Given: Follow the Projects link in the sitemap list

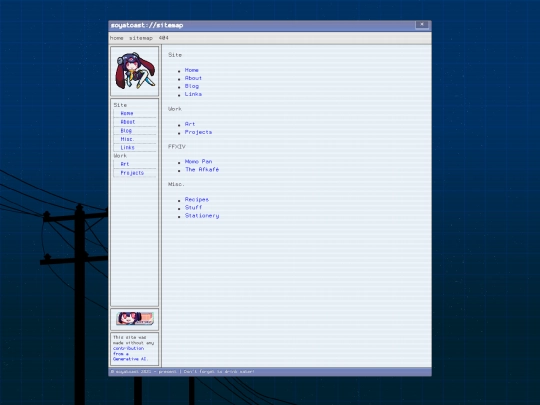Looking at the screenshot, I should tap(198, 132).
